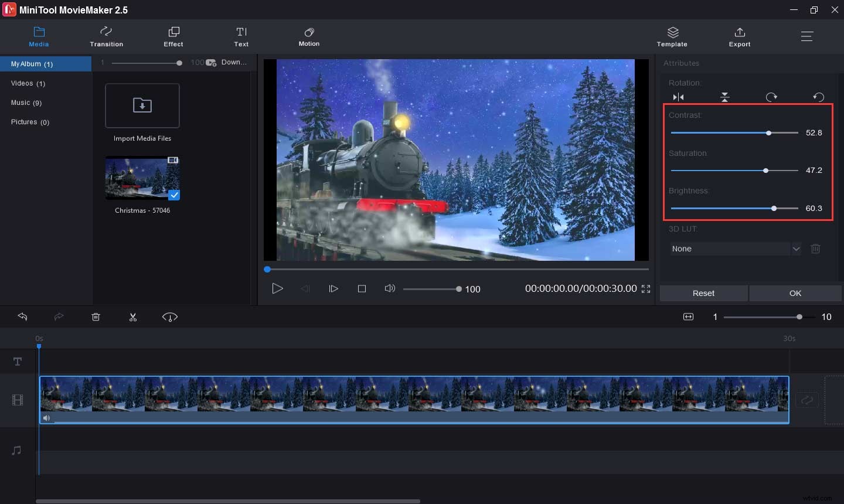Image resolution: width=844 pixels, height=504 pixels.
Task: Mute the preview player volume
Action: [x=390, y=288]
